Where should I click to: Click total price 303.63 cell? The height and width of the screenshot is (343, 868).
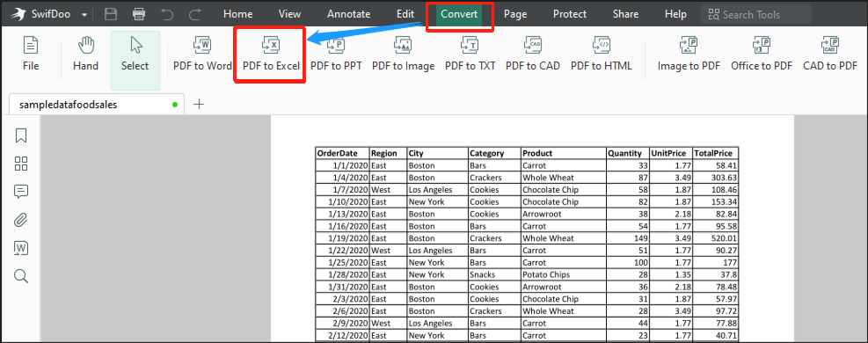[x=716, y=178]
